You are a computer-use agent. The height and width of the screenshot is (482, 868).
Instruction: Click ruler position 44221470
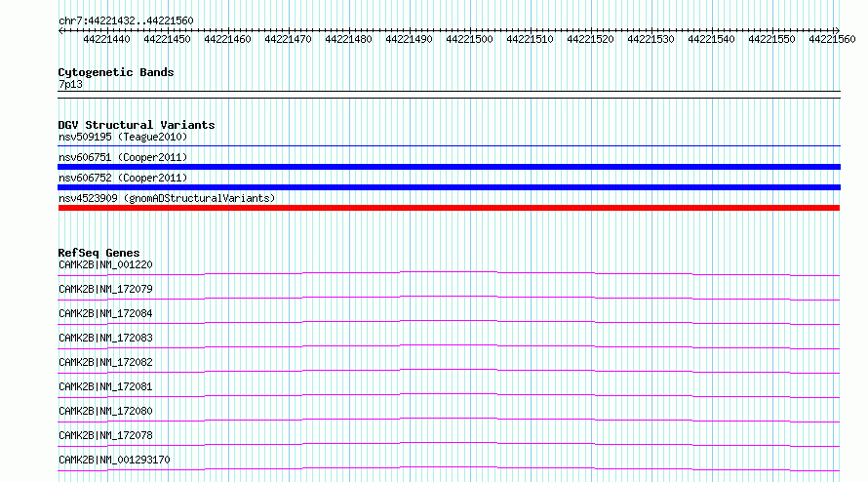click(288, 39)
